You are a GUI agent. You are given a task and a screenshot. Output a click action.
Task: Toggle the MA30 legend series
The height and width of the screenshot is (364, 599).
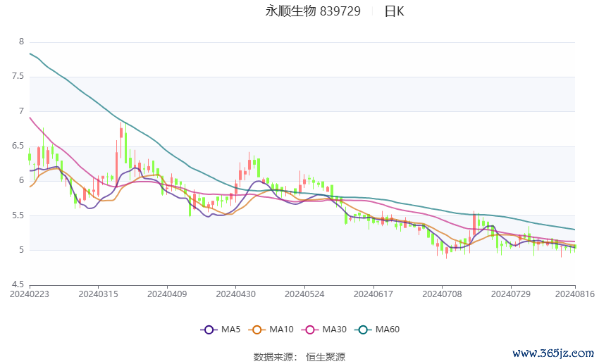point(324,330)
